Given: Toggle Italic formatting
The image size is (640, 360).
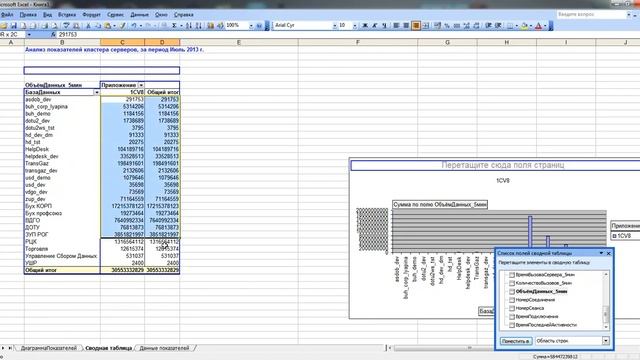Looking at the screenshot, I should (375, 26).
